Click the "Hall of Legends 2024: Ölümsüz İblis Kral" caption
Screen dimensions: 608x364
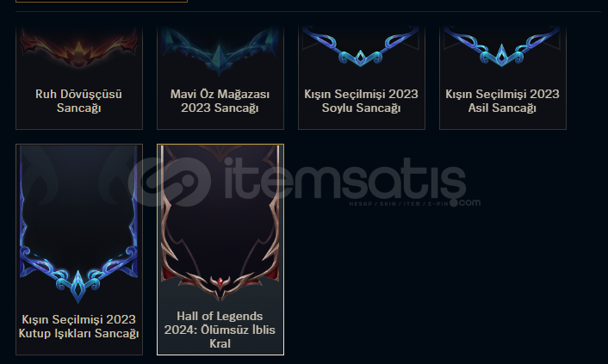(220, 330)
